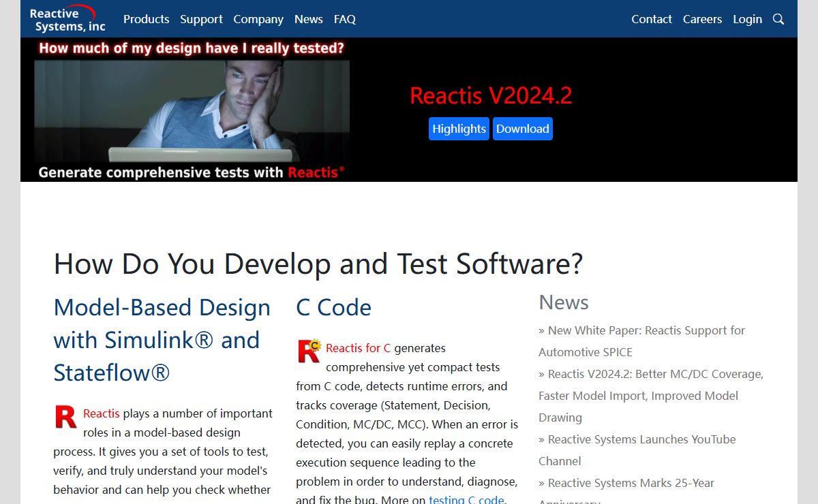Read Reactis V2024.2 Better MC/DC Coverage news
This screenshot has height=504, width=818.
[x=651, y=396]
